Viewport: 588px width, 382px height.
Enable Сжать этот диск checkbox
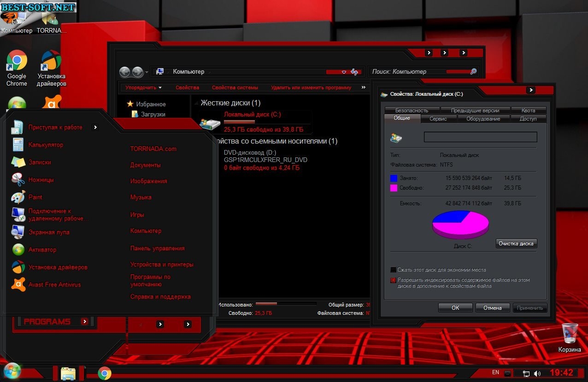393,270
